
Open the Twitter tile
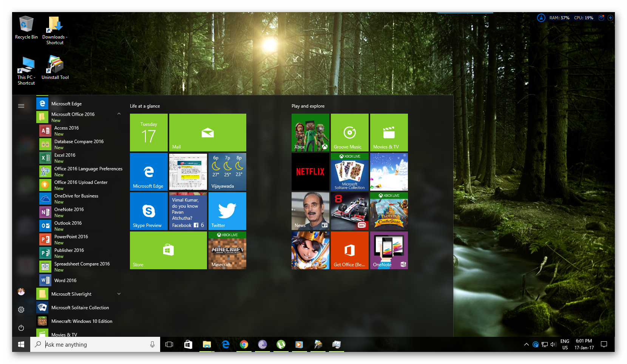click(227, 211)
